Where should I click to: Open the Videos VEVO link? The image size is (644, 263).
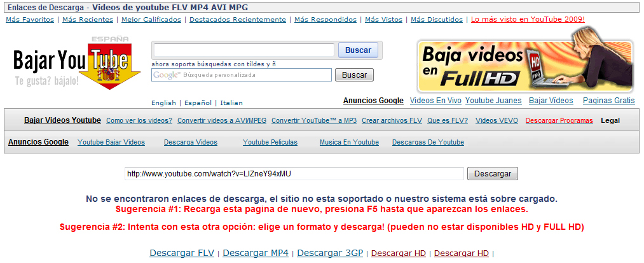click(497, 121)
